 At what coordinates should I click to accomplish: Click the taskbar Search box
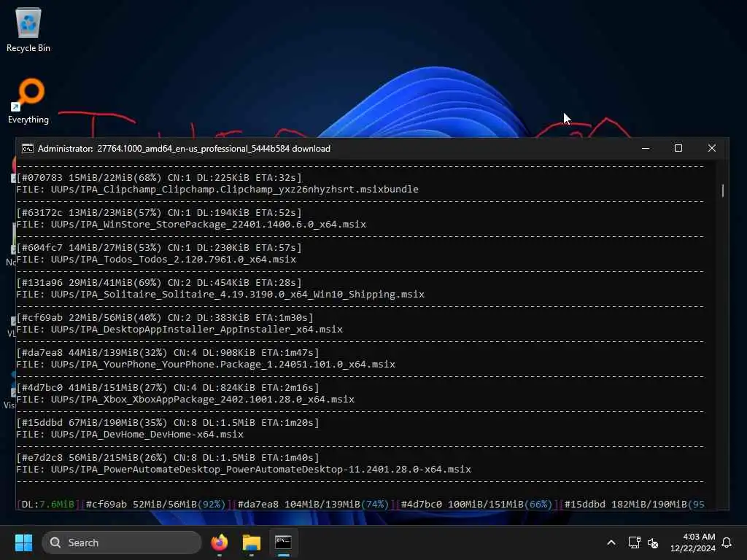(x=122, y=542)
